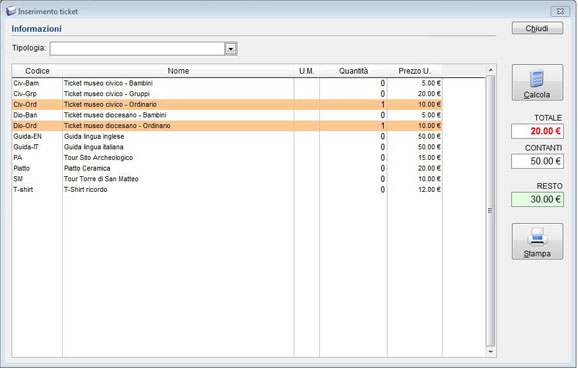
Task: Click inside the Tipologia combo box field
Action: pos(137,49)
